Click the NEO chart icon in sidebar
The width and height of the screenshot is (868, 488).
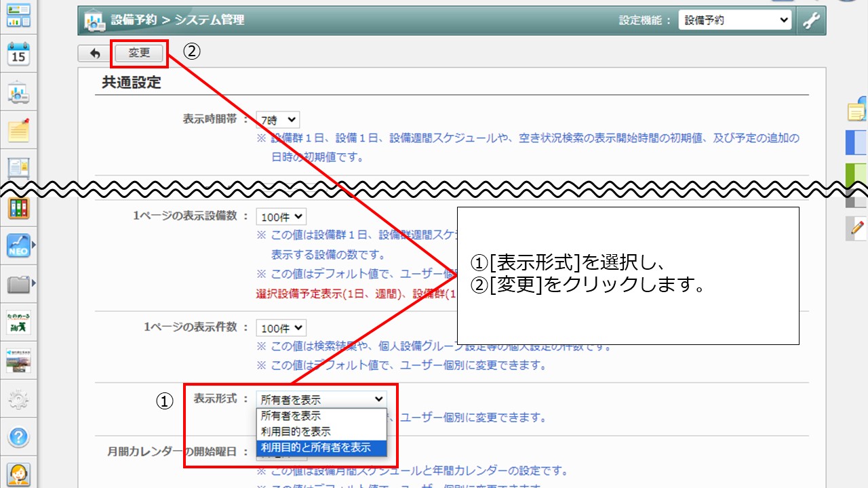[18, 245]
